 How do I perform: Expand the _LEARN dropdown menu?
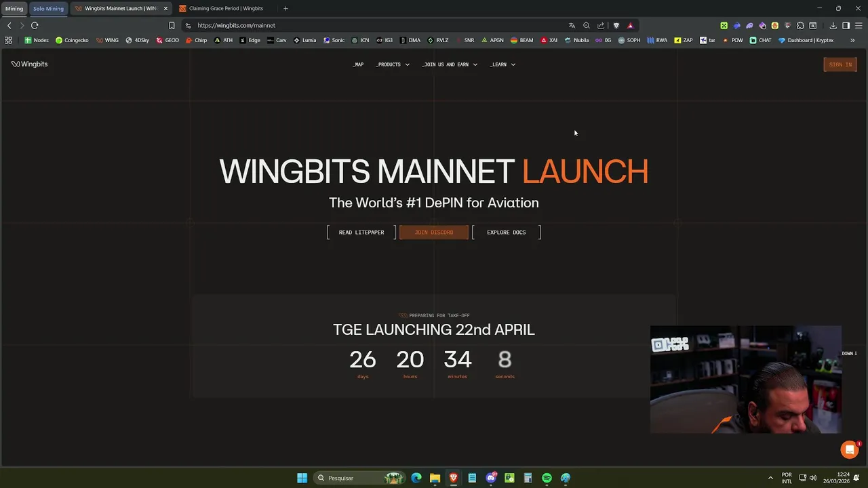click(502, 64)
